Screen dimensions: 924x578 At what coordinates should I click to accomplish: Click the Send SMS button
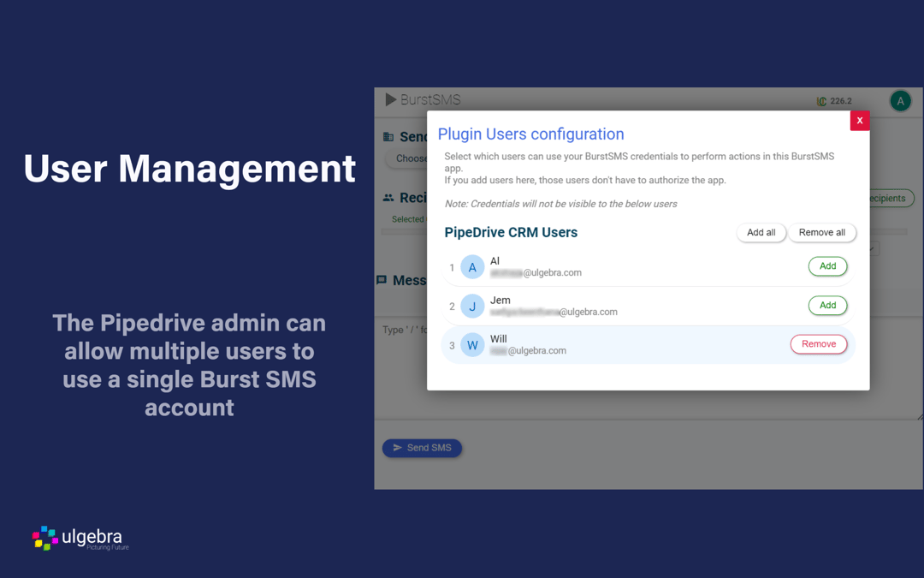[422, 447]
